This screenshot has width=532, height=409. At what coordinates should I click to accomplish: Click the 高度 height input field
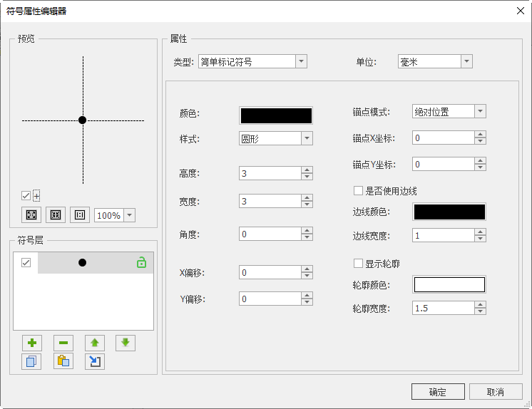click(270, 173)
